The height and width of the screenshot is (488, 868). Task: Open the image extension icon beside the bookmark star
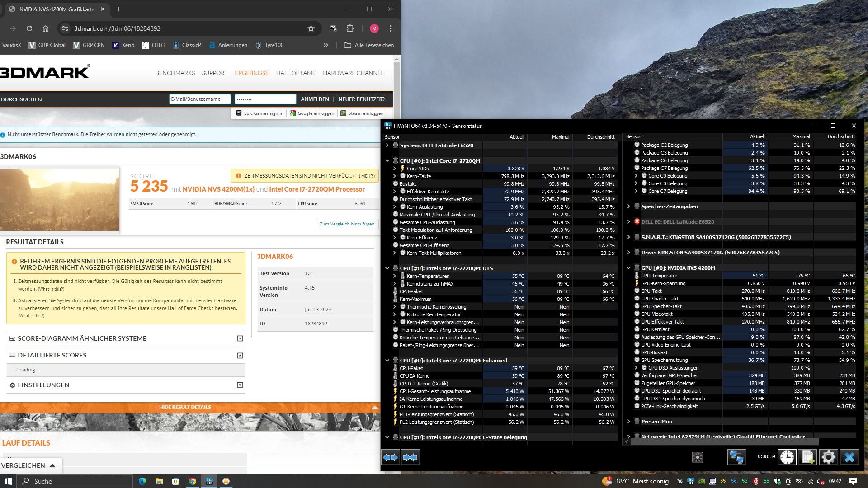pos(334,28)
